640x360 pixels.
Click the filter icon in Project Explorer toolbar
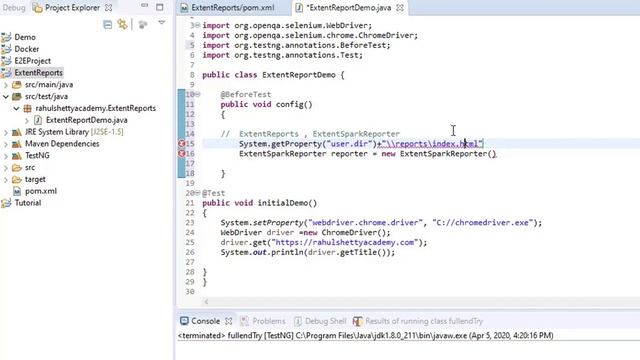click(142, 25)
